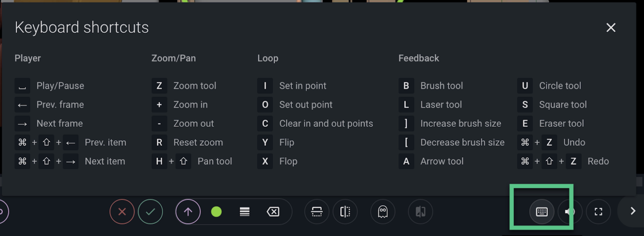Click the Eraser tool shortcut entry
This screenshot has height=236, width=644.
pyautogui.click(x=550, y=123)
